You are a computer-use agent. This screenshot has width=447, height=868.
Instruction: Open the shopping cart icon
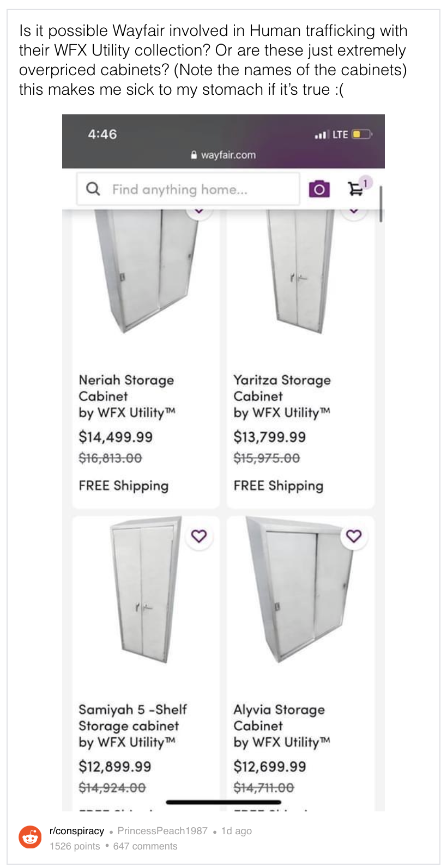[x=356, y=188]
